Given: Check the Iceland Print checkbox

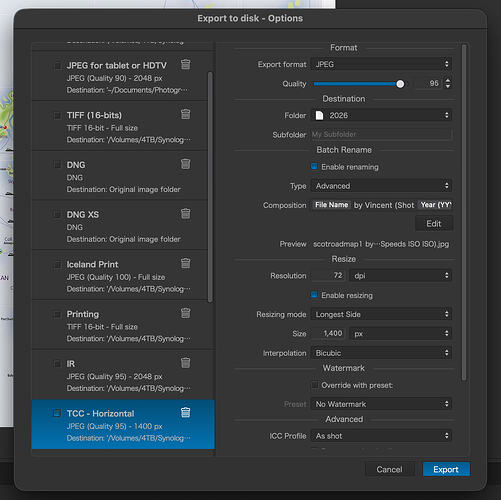Looking at the screenshot, I should click(x=57, y=264).
